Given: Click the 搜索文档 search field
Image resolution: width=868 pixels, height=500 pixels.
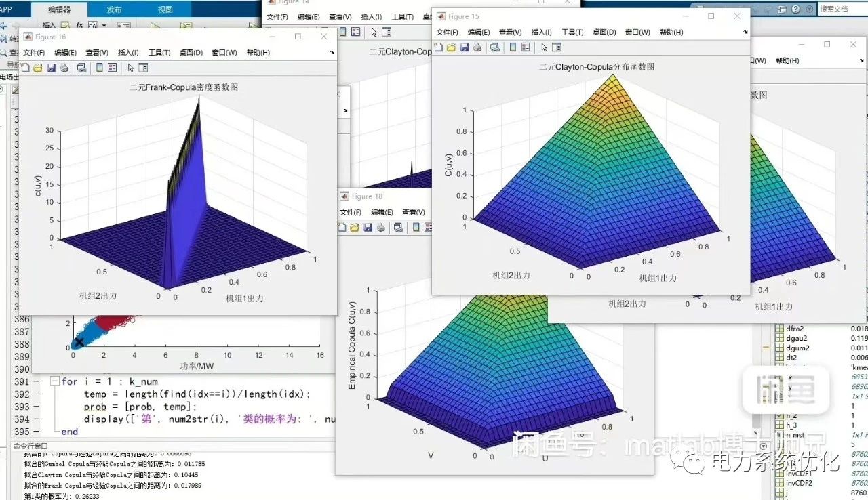Looking at the screenshot, I should (843, 9).
